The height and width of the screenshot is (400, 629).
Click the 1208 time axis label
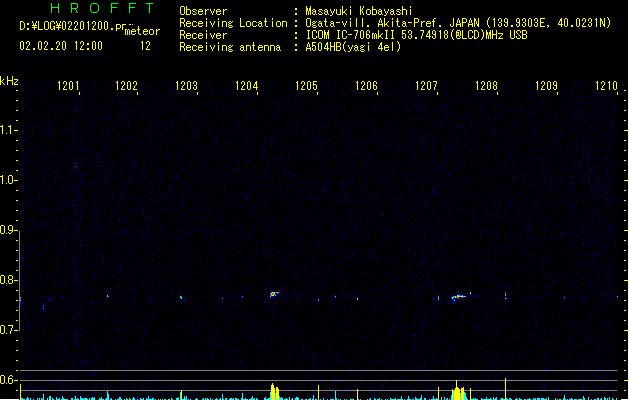pos(486,86)
